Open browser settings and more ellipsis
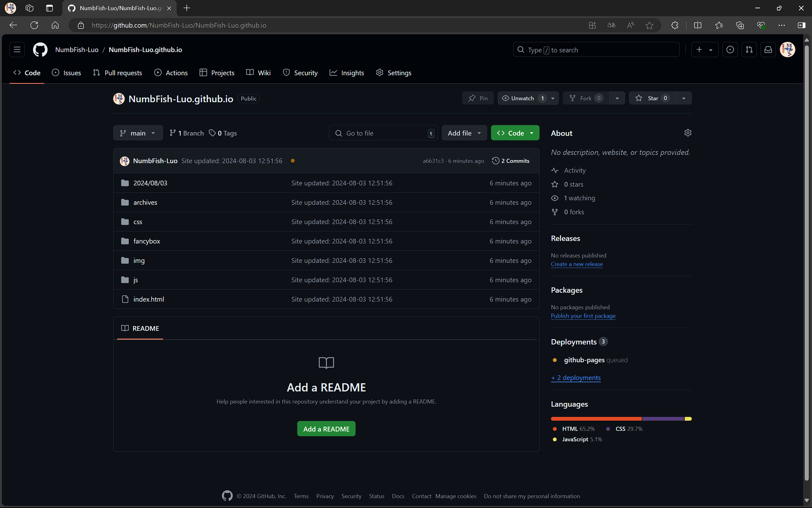The height and width of the screenshot is (508, 812). tap(782, 25)
